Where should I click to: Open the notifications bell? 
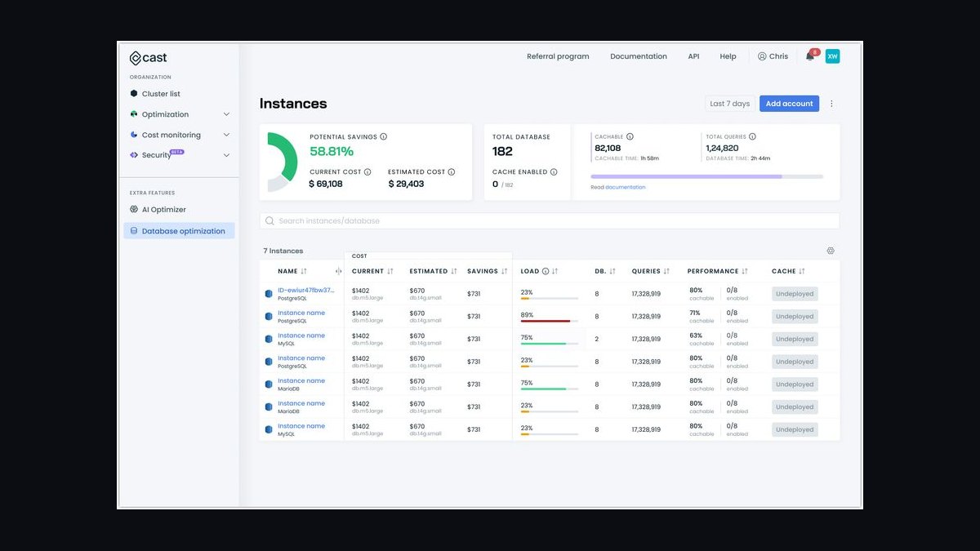point(810,56)
